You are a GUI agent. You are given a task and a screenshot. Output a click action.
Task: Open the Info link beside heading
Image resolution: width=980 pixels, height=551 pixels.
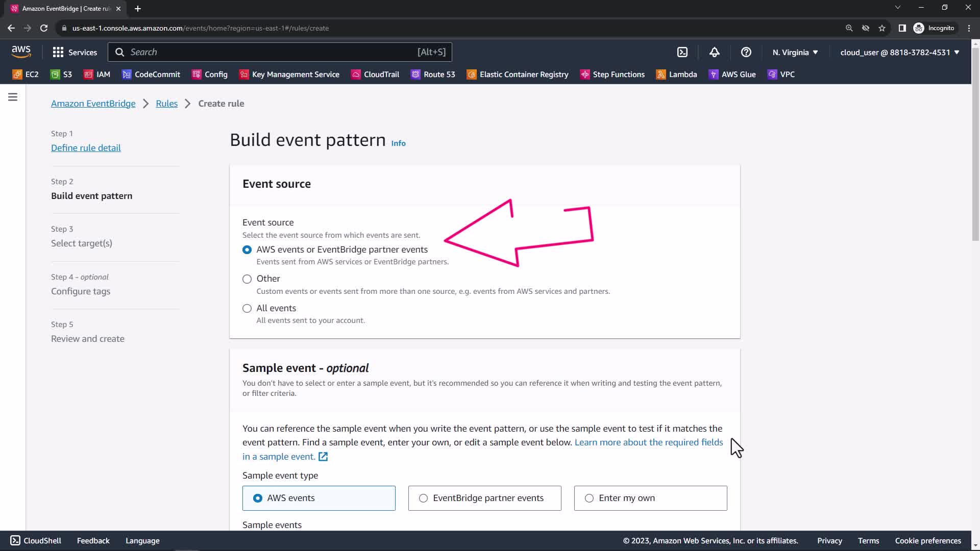click(398, 143)
